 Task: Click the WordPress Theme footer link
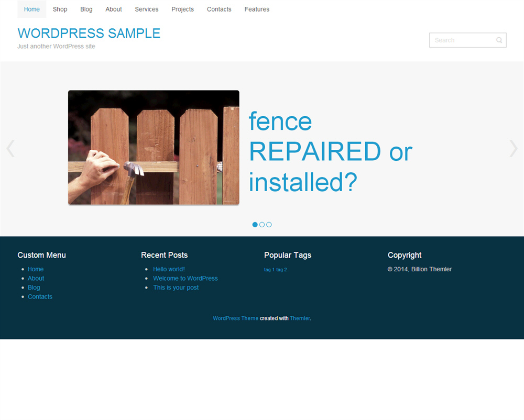236,318
